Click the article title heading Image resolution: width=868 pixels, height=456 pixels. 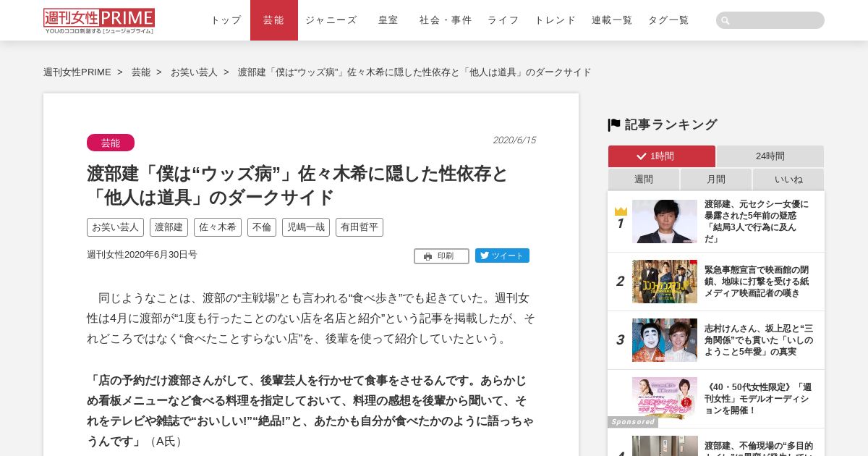pyautogui.click(x=297, y=185)
